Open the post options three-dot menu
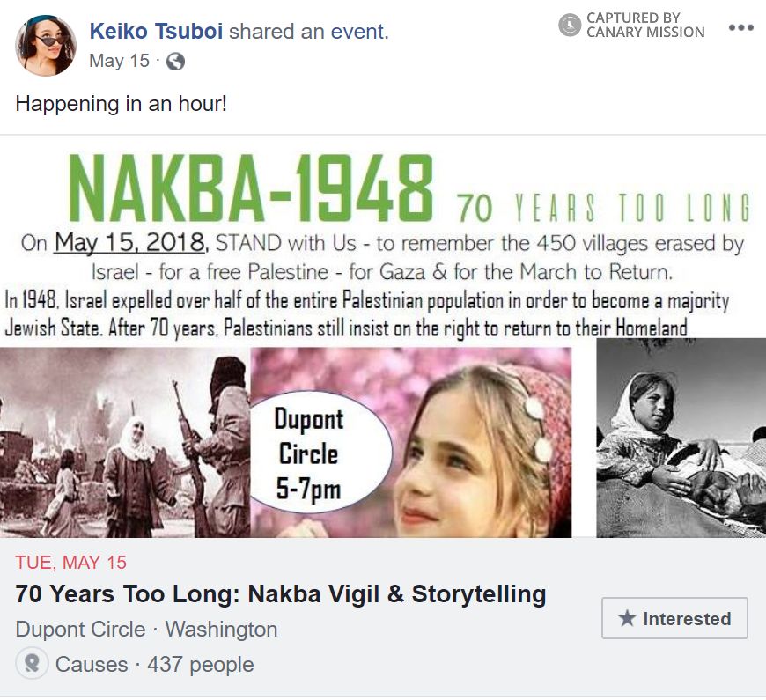Image resolution: width=766 pixels, height=700 pixels. tap(740, 27)
